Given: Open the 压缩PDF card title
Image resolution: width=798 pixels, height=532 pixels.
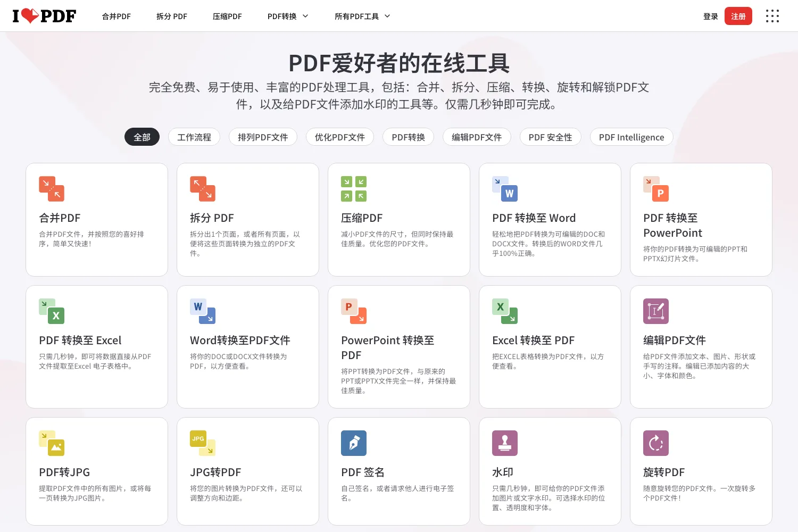Looking at the screenshot, I should 362,218.
